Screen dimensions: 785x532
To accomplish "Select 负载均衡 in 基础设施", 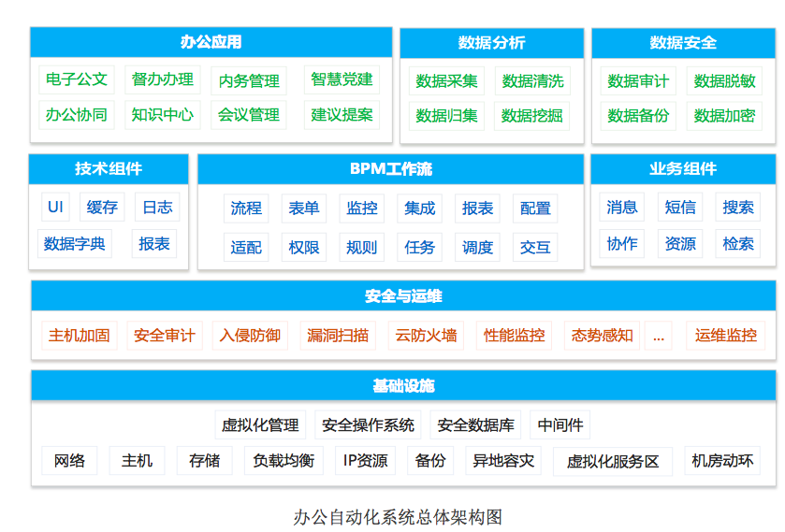I will click(283, 460).
